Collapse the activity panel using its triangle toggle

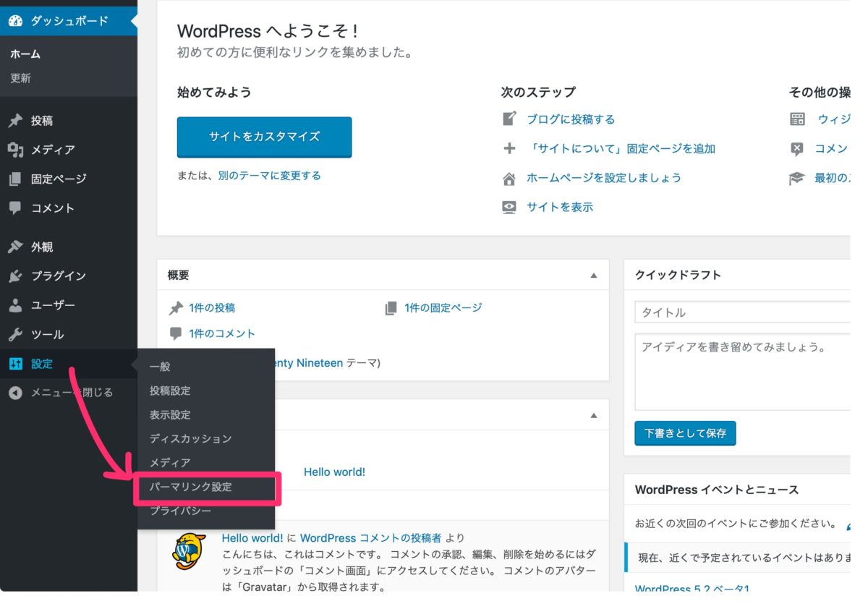594,415
